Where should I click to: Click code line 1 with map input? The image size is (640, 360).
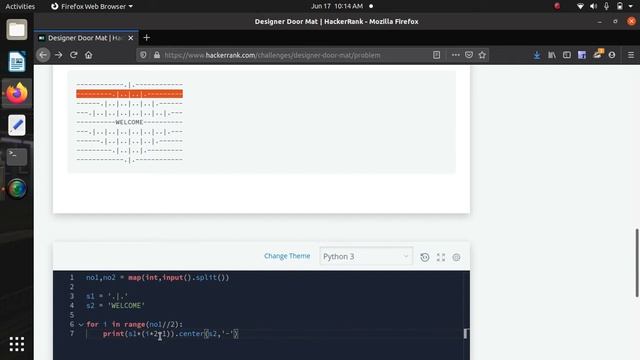point(158,278)
